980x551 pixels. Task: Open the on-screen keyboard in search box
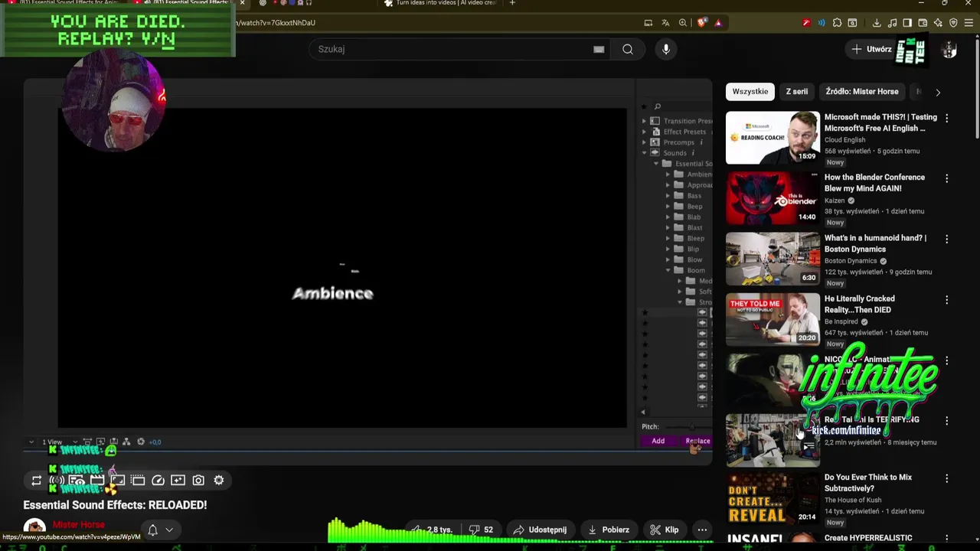(599, 49)
